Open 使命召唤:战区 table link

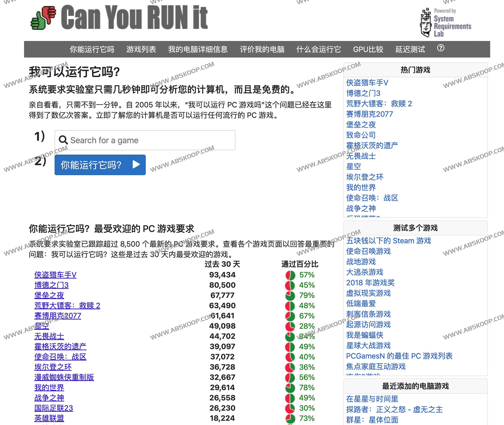click(x=60, y=356)
